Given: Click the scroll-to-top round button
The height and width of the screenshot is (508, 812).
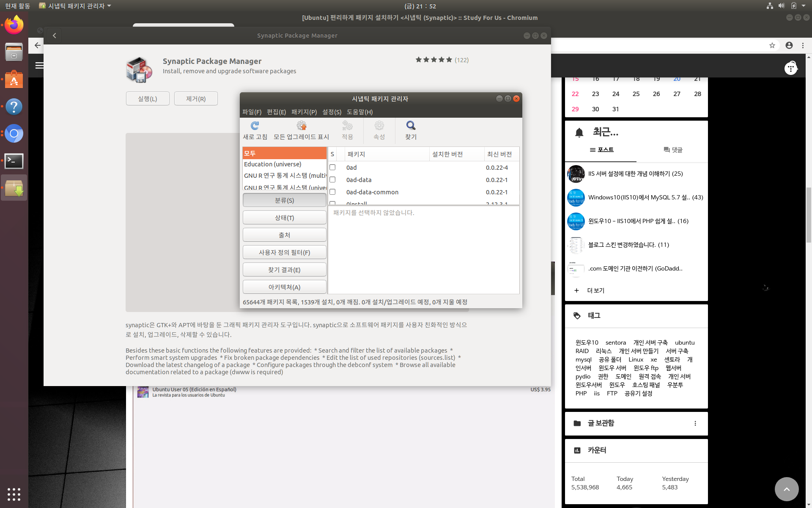Looking at the screenshot, I should click(x=787, y=489).
